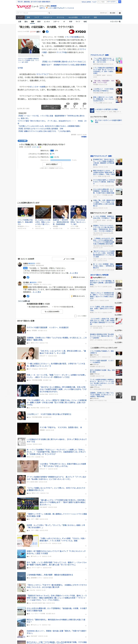The width and height of the screenshot is (138, 644).
Task: Click Facebook icon under 石川智久 comment
Action: (x=28, y=296)
